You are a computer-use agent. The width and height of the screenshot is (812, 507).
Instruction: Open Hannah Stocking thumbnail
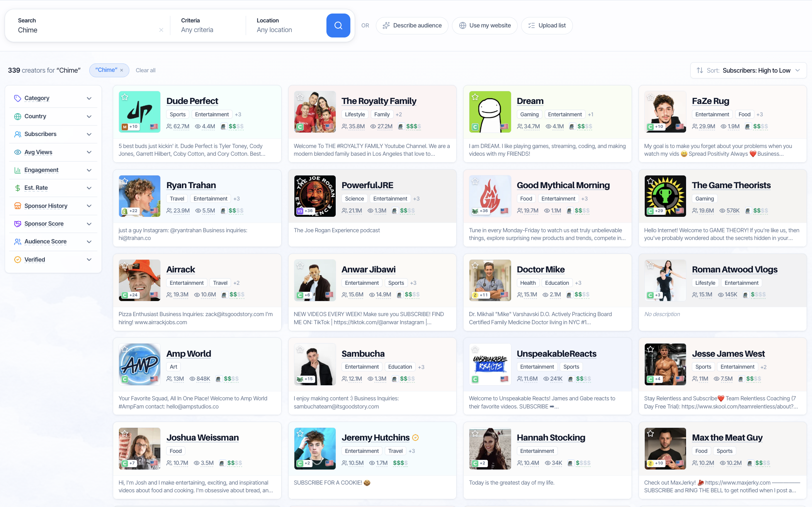pyautogui.click(x=490, y=449)
